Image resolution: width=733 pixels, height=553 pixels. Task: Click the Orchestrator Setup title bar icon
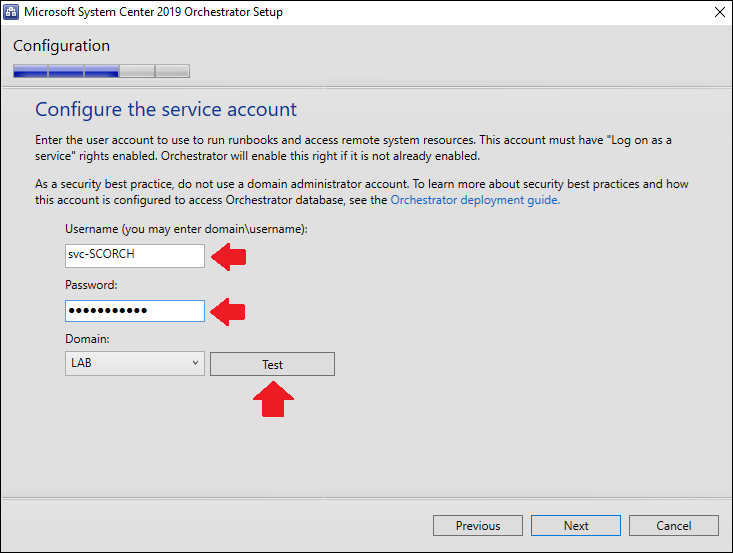coord(11,12)
